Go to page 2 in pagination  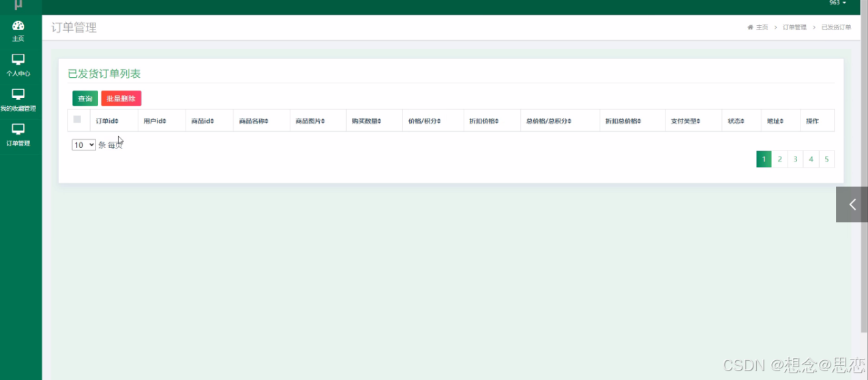click(x=779, y=159)
